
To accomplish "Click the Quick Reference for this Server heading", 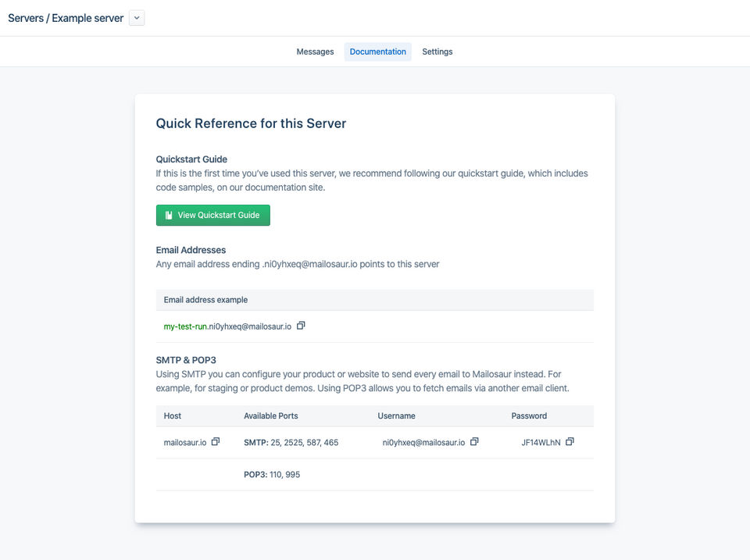I will pos(251,123).
